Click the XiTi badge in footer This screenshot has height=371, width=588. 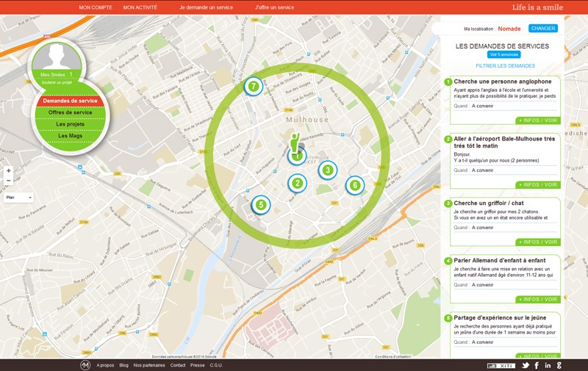pyautogui.click(x=501, y=366)
